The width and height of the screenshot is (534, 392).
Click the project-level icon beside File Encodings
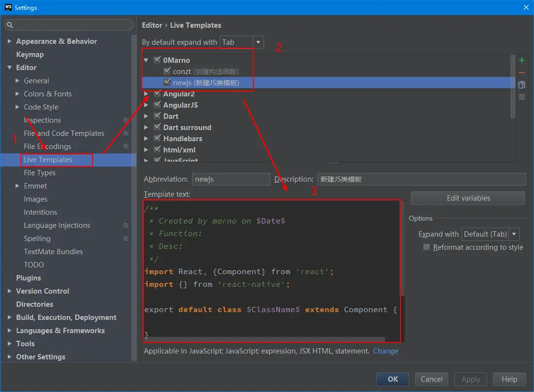pyautogui.click(x=126, y=146)
